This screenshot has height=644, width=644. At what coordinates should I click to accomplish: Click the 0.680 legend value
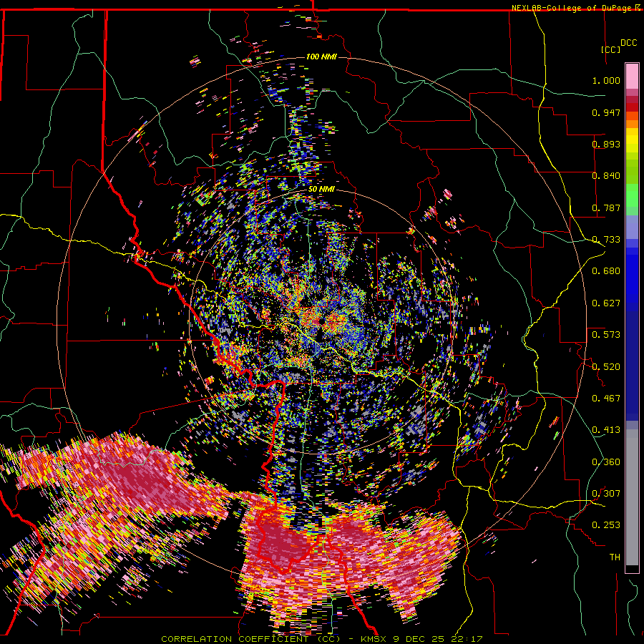pos(606,271)
